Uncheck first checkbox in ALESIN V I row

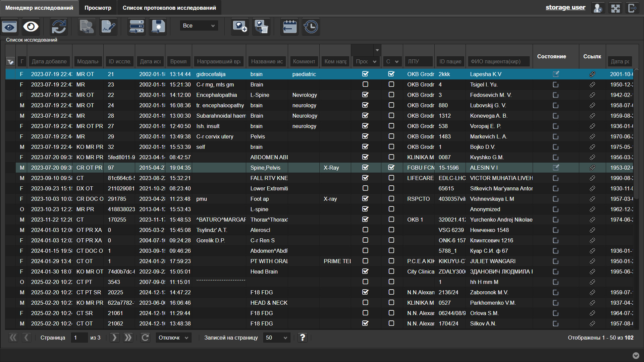[365, 167]
